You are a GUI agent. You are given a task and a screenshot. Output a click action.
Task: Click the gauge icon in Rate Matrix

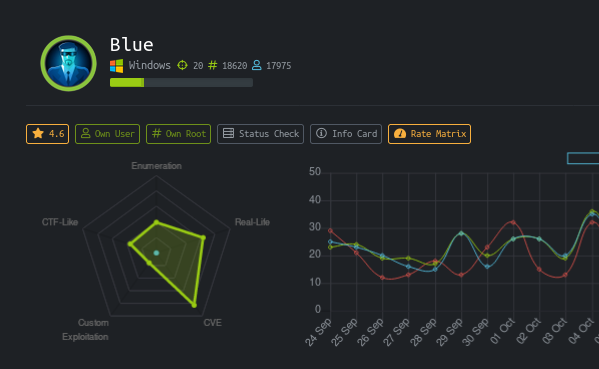[400, 134]
